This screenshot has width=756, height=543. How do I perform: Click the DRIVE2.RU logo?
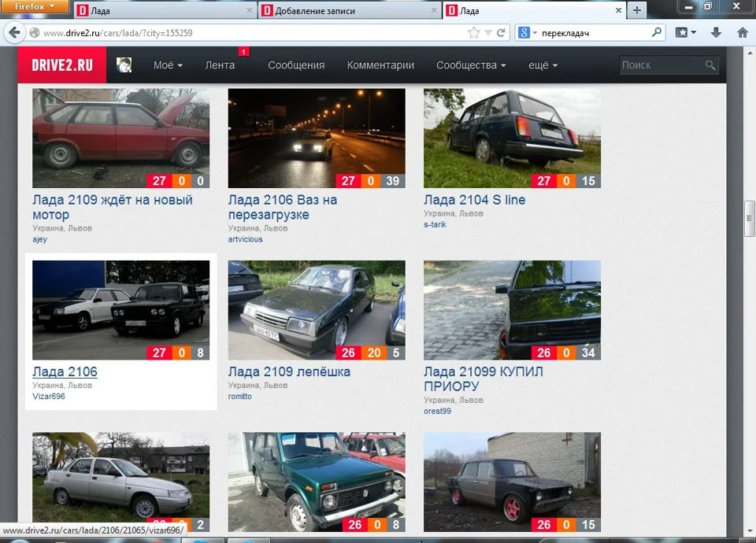[x=62, y=65]
